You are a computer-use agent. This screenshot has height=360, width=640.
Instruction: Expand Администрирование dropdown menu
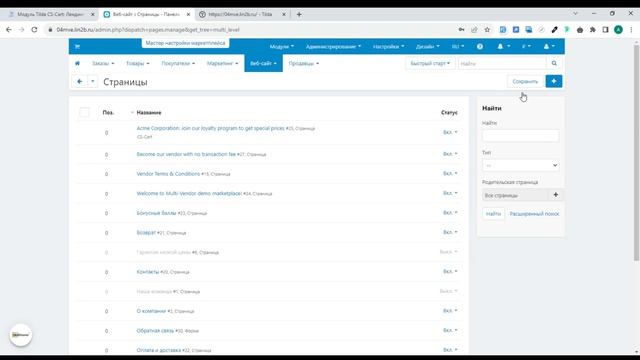tap(333, 47)
